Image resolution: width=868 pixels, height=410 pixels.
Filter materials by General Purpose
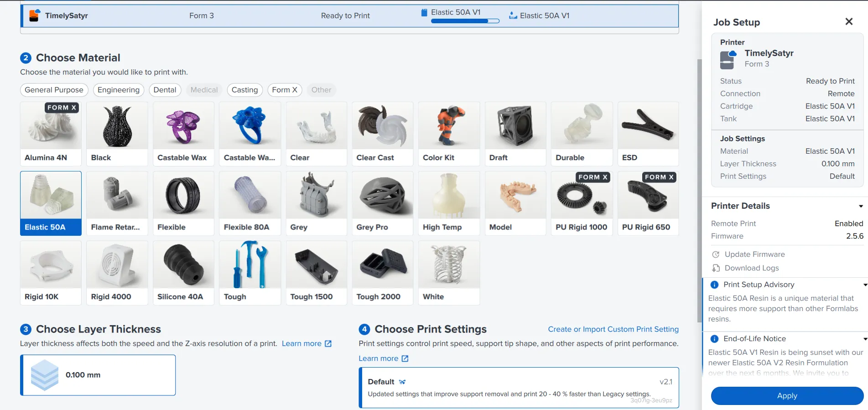54,90
